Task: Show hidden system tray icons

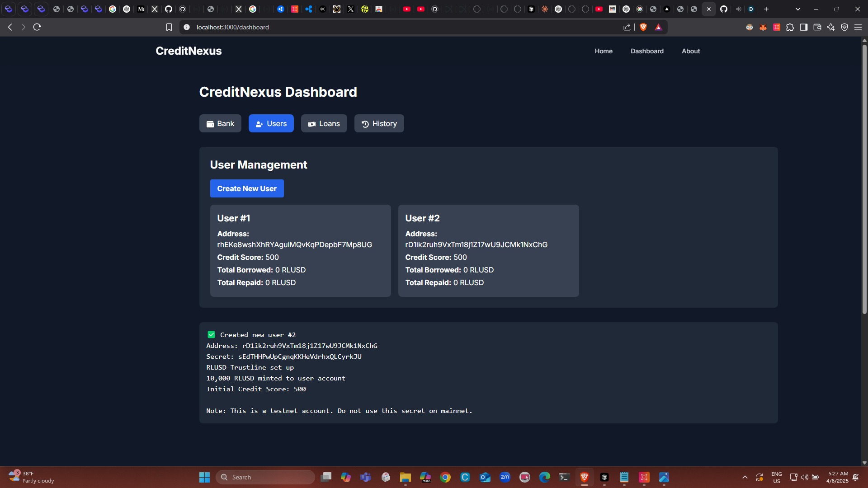Action: (745, 477)
